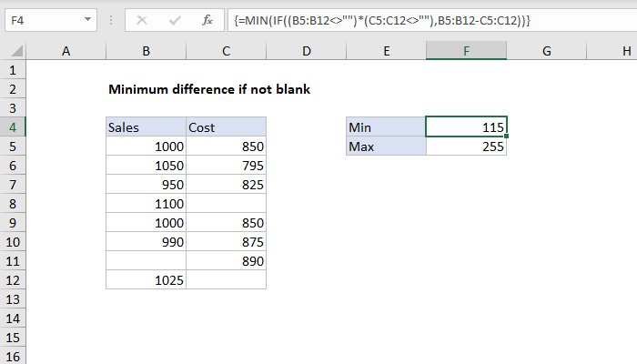This screenshot has width=637, height=364.
Task: Select row 6 header
Action: pos(13,166)
